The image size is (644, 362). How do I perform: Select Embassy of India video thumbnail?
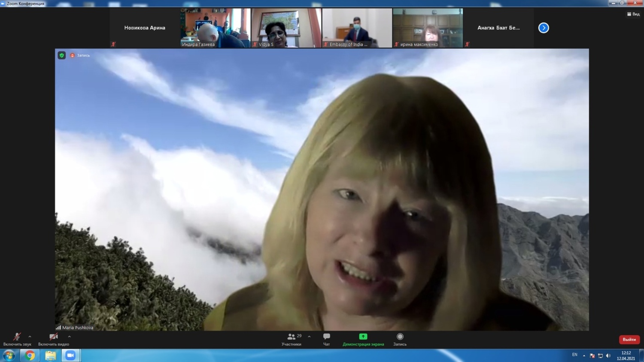[x=357, y=28]
